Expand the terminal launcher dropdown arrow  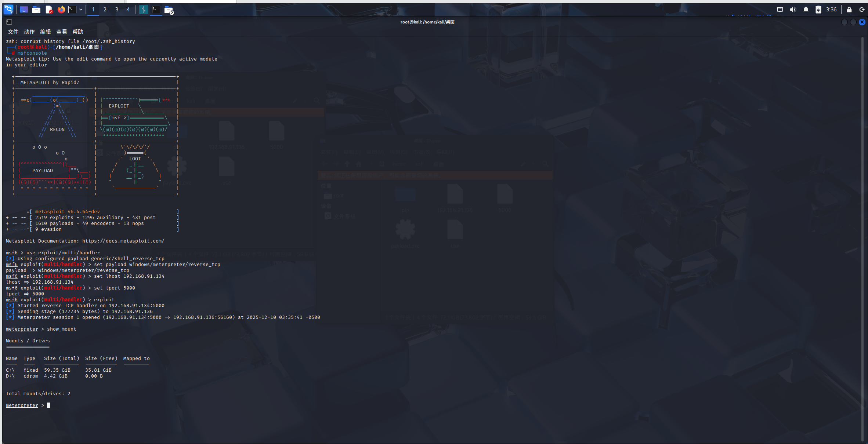pos(81,10)
